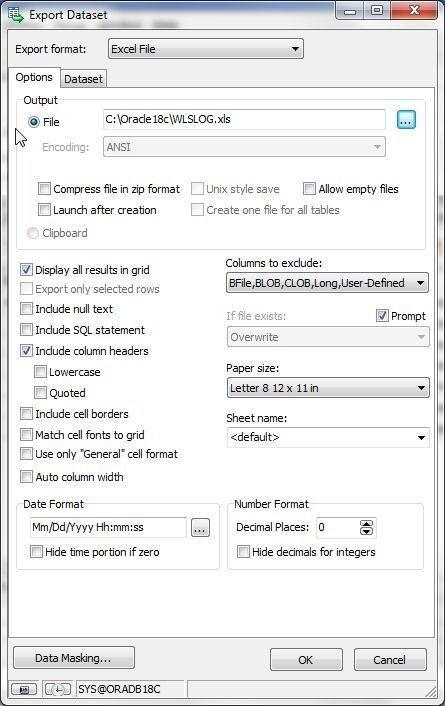Decrease Decimal Places with the down spinner arrow

pos(367,531)
